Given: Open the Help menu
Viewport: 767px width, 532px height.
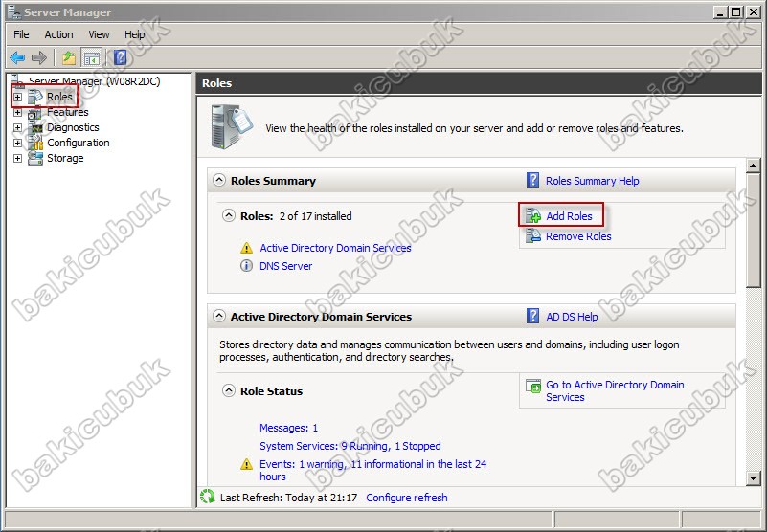Looking at the screenshot, I should coord(134,34).
